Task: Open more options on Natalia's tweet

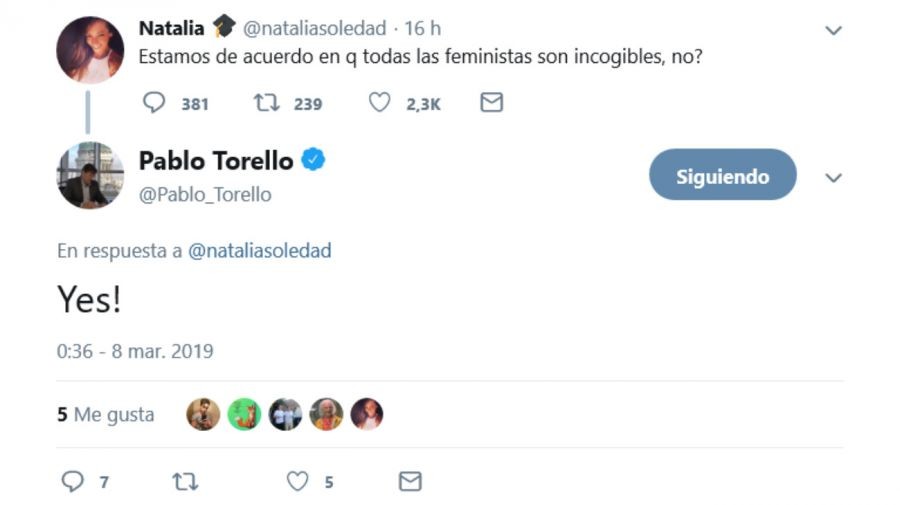Action: click(833, 31)
